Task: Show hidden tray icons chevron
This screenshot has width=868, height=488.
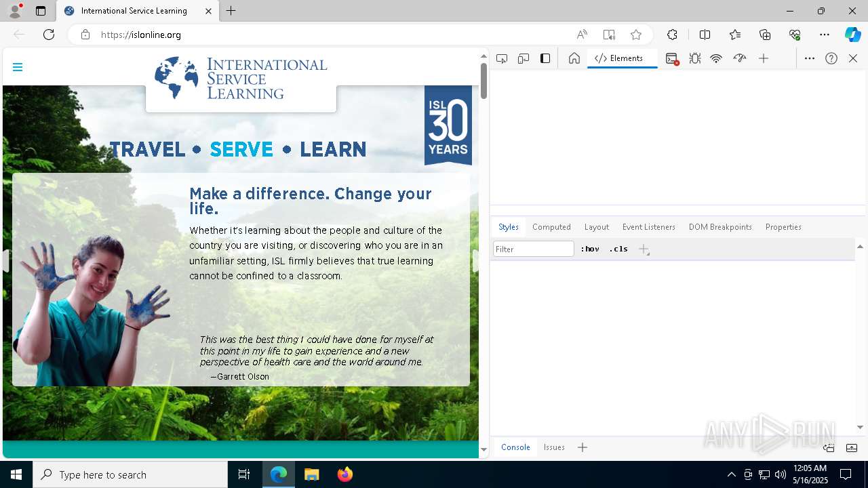Action: point(731,474)
